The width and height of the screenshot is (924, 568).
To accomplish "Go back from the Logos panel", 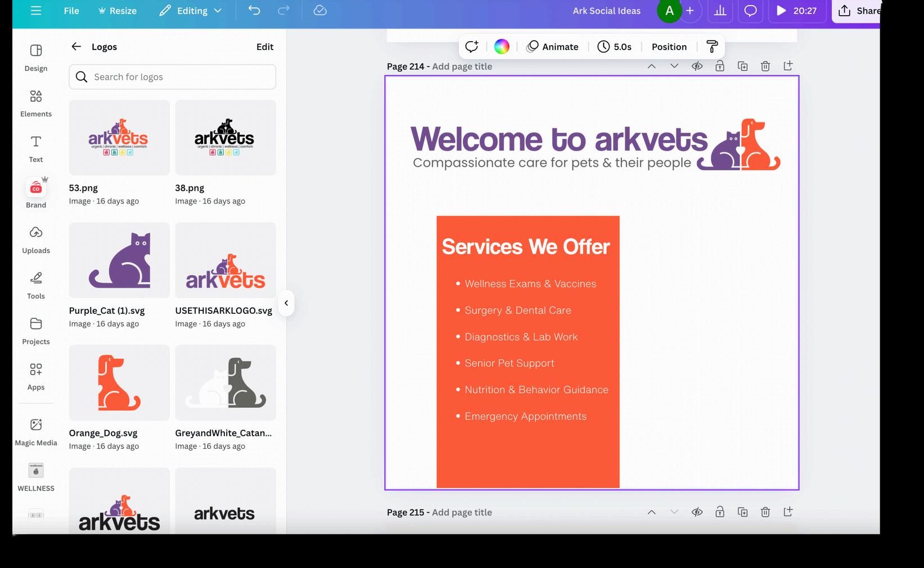I will click(x=76, y=47).
